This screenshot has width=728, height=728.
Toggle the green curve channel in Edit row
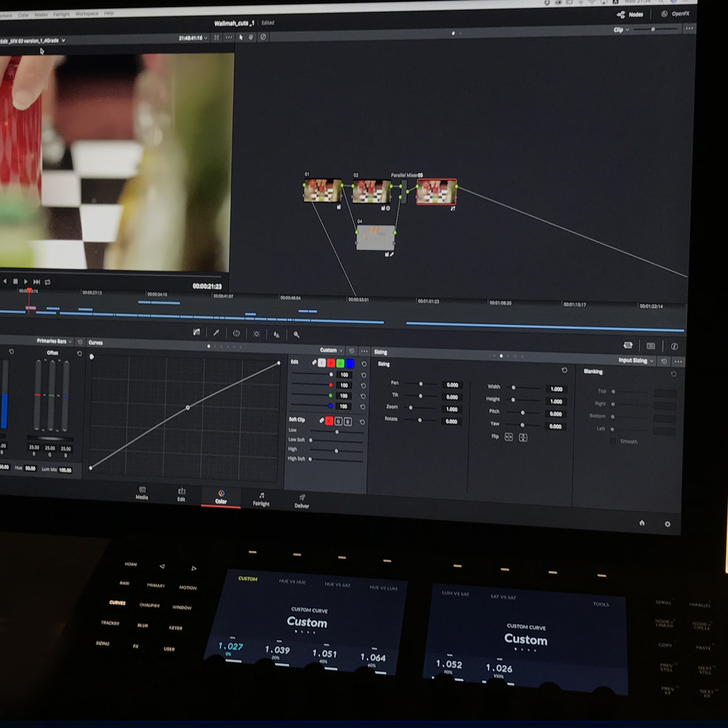tap(341, 363)
